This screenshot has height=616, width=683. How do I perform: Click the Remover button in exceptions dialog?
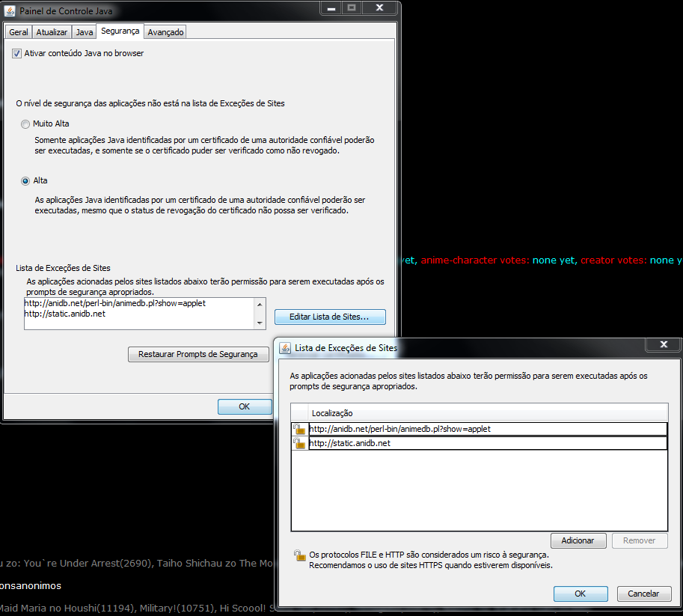pyautogui.click(x=640, y=540)
